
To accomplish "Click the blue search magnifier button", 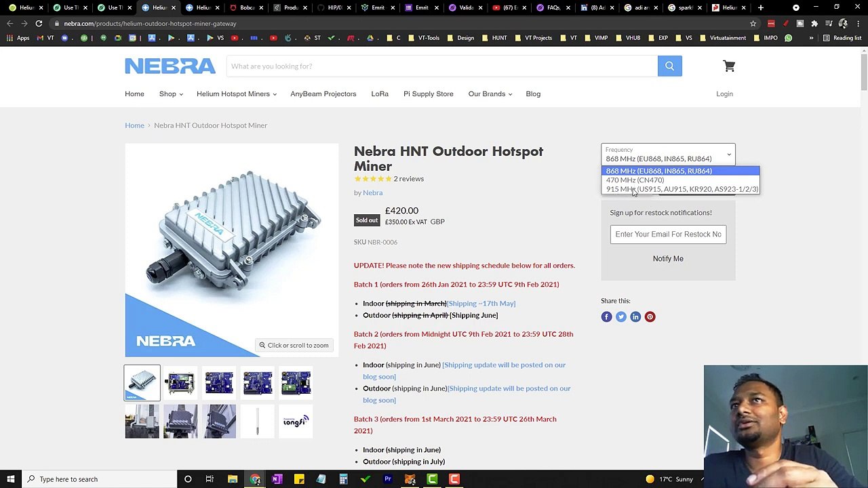I will coord(669,66).
